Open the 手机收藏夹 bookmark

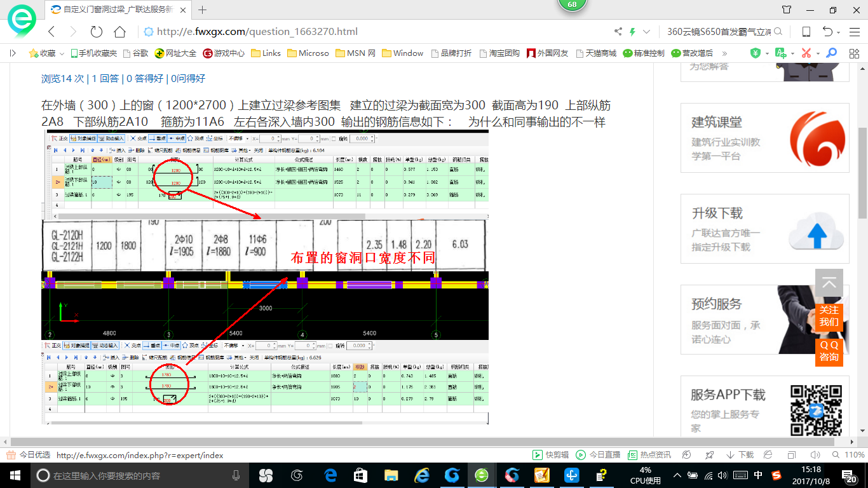tap(94, 53)
